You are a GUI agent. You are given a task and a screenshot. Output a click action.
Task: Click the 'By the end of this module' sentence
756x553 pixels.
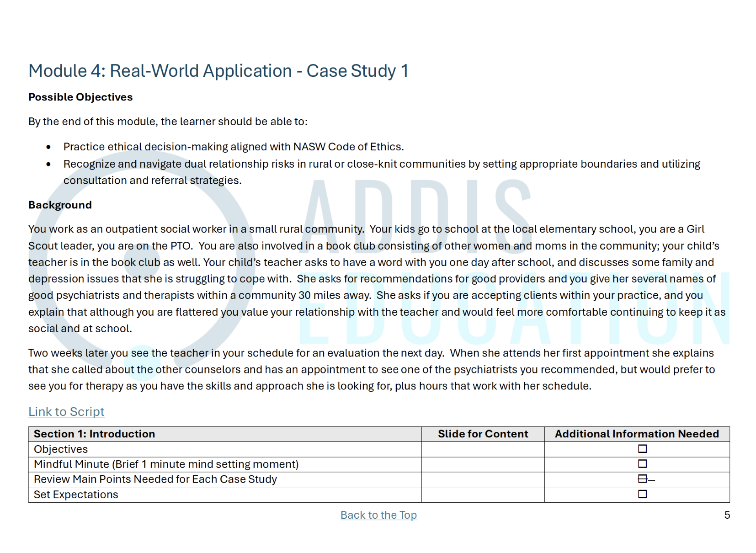click(168, 122)
